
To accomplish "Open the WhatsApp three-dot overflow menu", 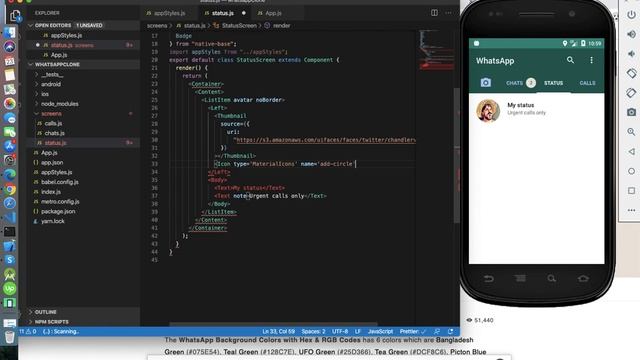I will pos(591,60).
